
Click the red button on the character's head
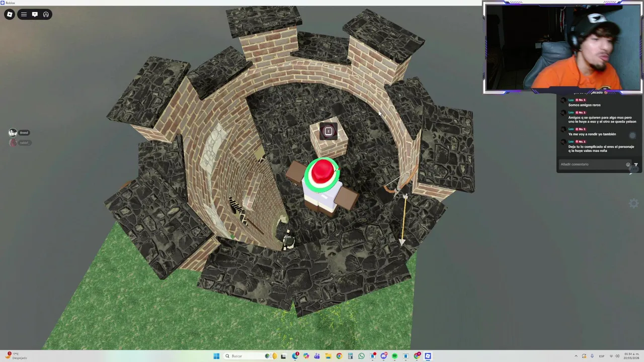click(322, 172)
